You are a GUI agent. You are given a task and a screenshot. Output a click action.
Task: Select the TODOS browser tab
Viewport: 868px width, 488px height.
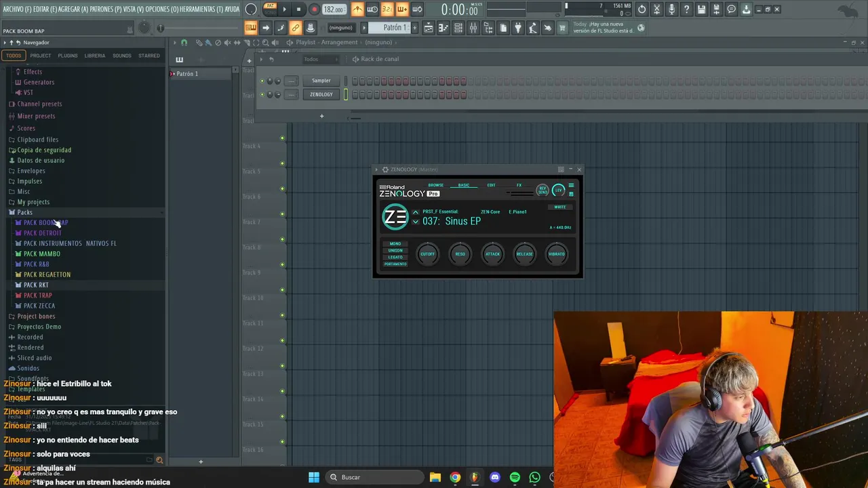(x=14, y=56)
